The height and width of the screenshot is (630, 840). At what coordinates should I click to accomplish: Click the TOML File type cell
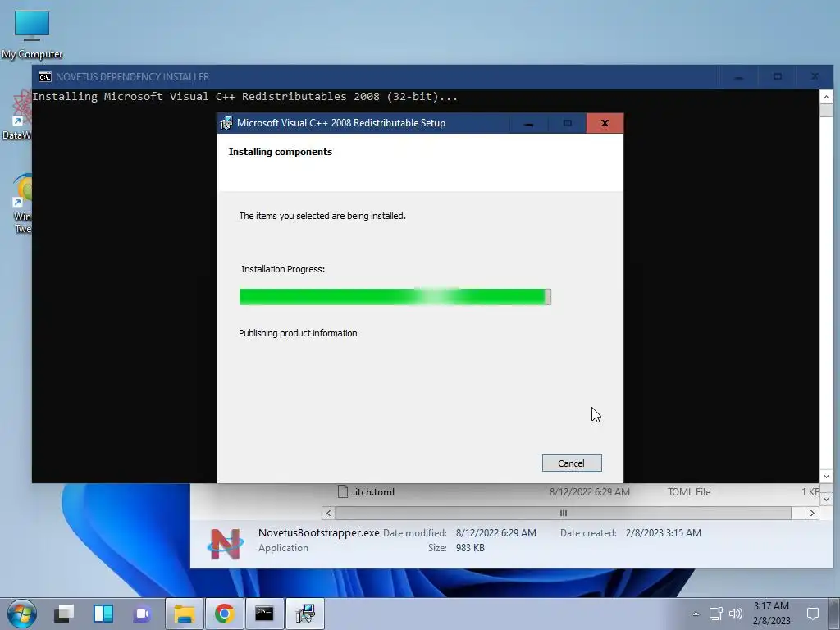pyautogui.click(x=689, y=492)
